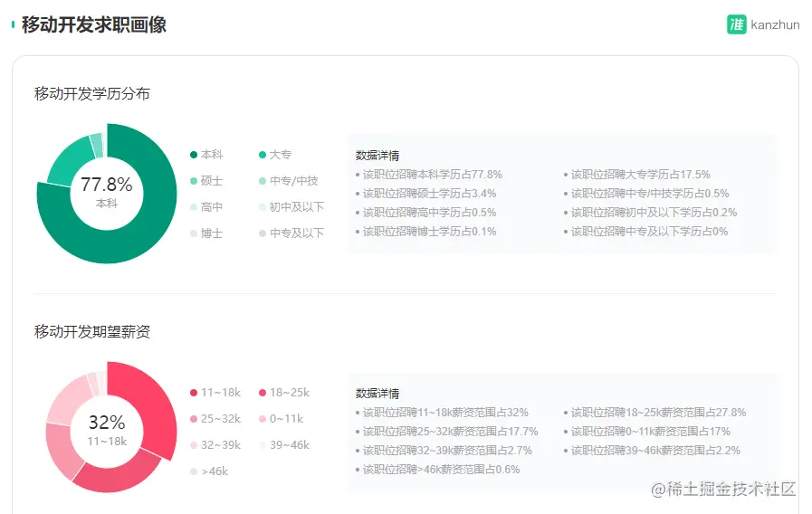Toggle the 32~39k salary legend
Image resolution: width=812 pixels, height=514 pixels.
pyautogui.click(x=215, y=445)
